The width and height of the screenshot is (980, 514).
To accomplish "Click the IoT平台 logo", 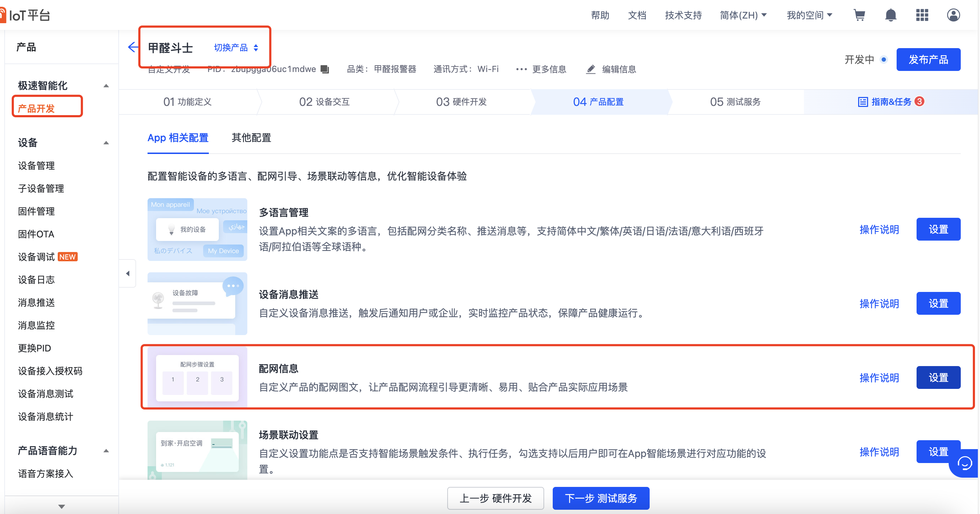I will [25, 15].
